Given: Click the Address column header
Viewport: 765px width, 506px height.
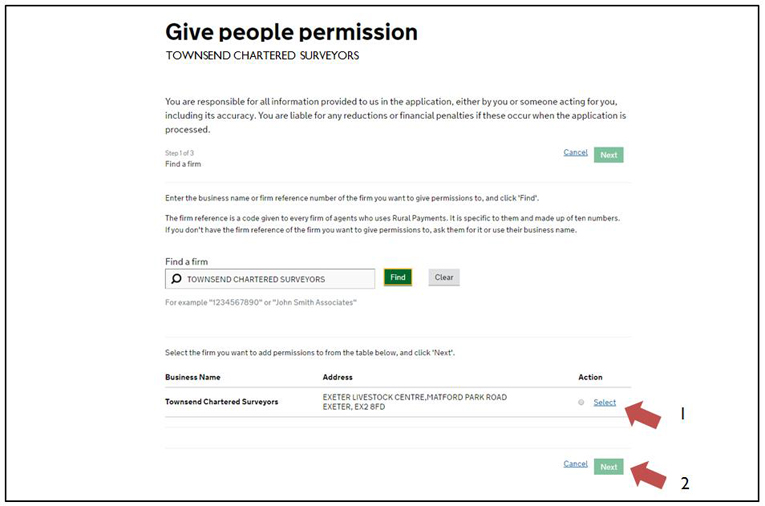Looking at the screenshot, I should point(337,377).
